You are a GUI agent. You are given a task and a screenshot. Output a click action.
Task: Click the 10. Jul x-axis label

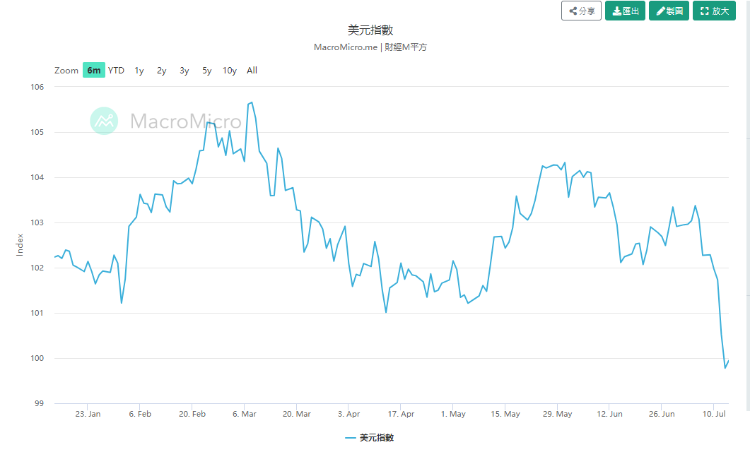[714, 414]
